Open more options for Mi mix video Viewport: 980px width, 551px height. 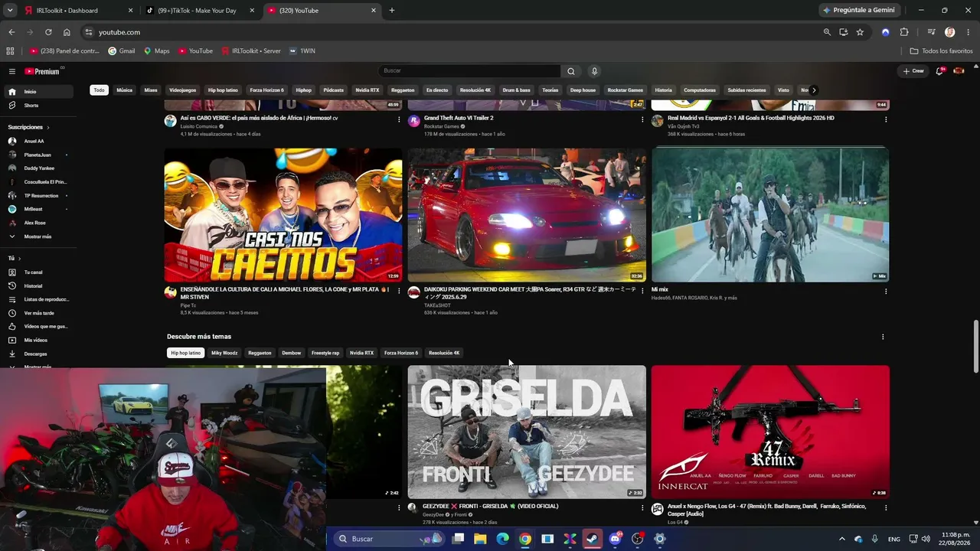coord(886,291)
